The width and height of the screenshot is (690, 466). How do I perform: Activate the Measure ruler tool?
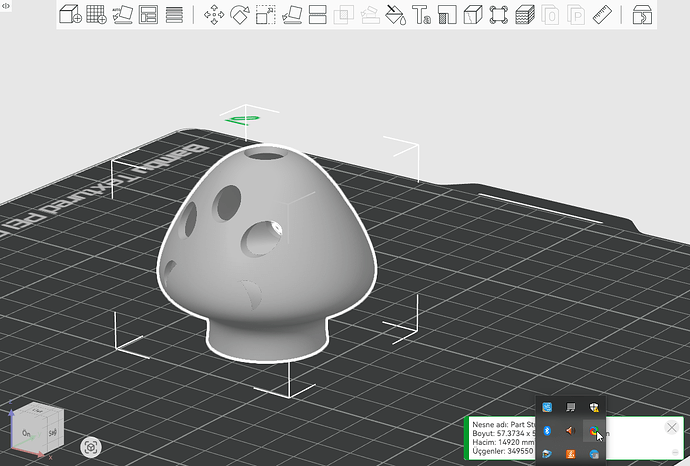pyautogui.click(x=602, y=15)
